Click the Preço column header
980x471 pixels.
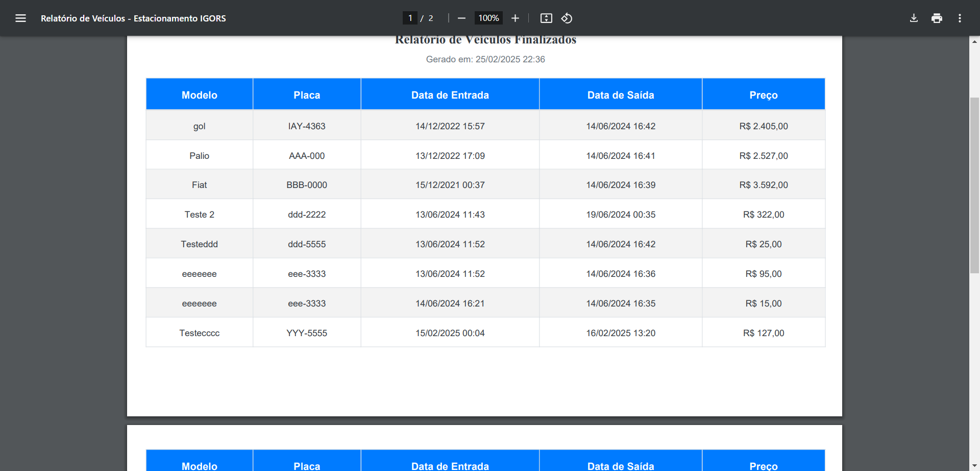pyautogui.click(x=763, y=95)
